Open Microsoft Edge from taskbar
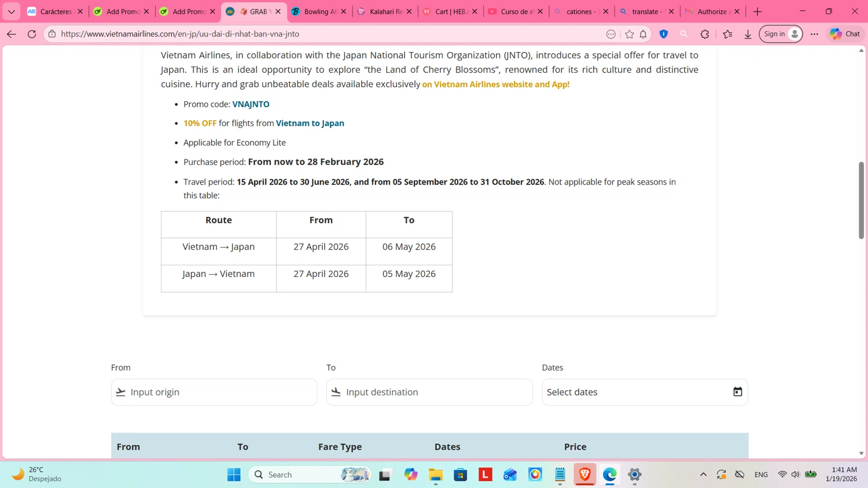 click(610, 475)
